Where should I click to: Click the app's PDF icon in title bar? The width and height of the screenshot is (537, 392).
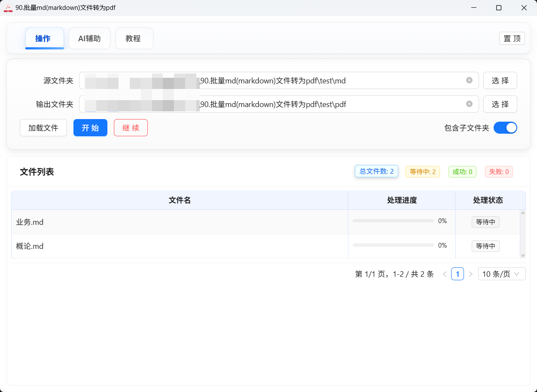tap(8, 7)
